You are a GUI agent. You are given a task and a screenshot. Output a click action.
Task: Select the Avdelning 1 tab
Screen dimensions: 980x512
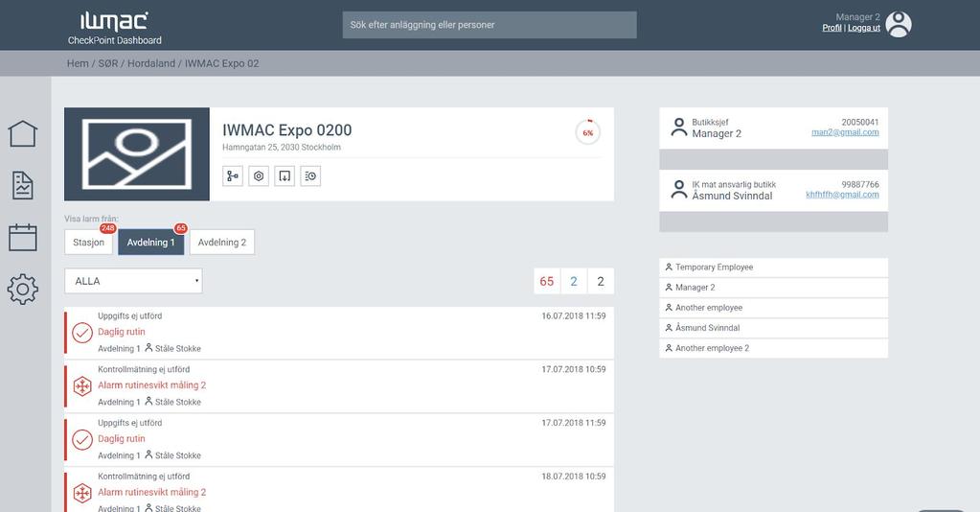tap(150, 243)
